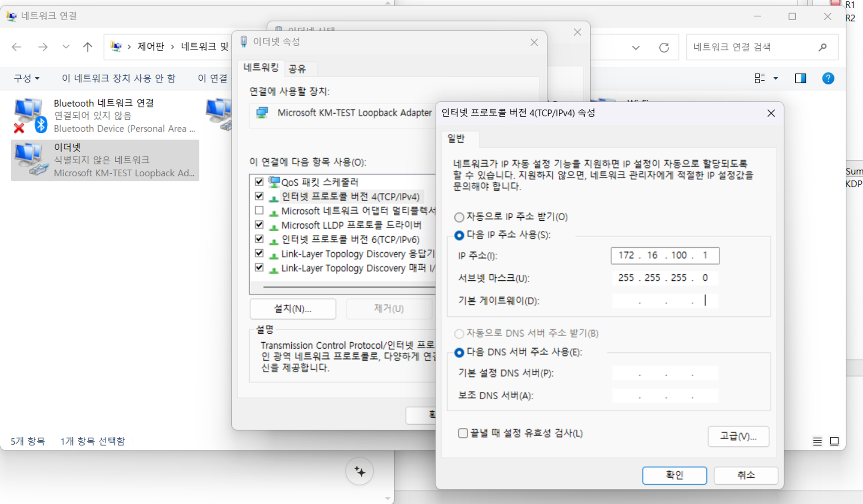The height and width of the screenshot is (504, 863).
Task: Uncheck the QoS 패킷 스케줄러 checkbox
Action: click(259, 182)
